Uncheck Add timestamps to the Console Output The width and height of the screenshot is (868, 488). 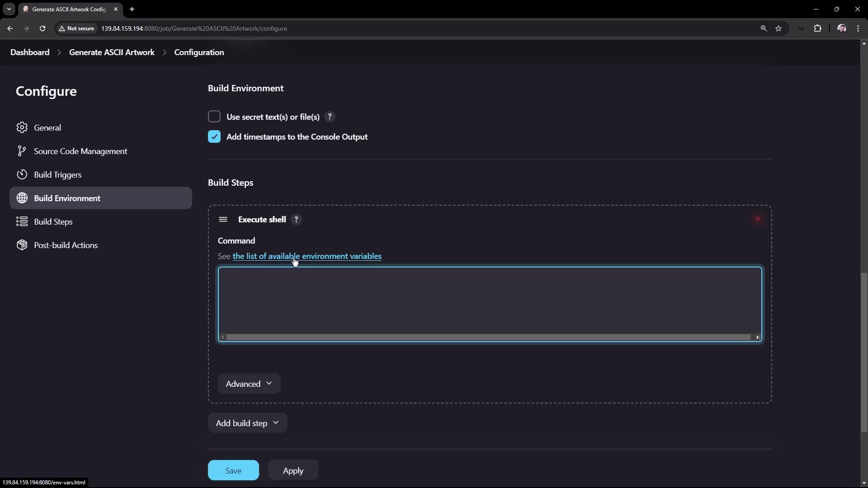click(x=214, y=136)
